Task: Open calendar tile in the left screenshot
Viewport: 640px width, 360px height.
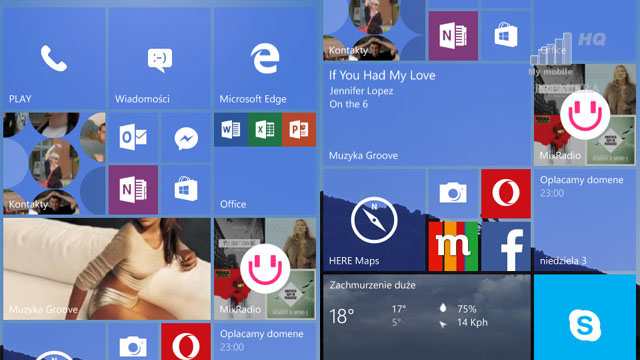Action: pos(265,342)
